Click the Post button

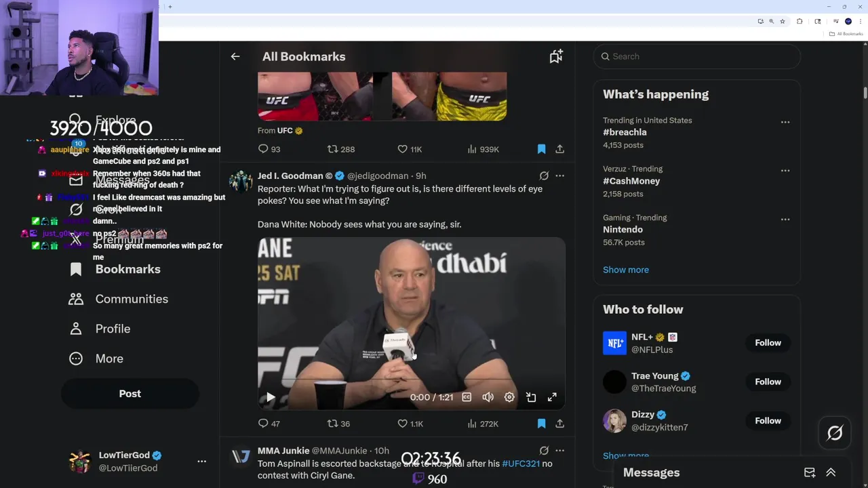pos(130,394)
